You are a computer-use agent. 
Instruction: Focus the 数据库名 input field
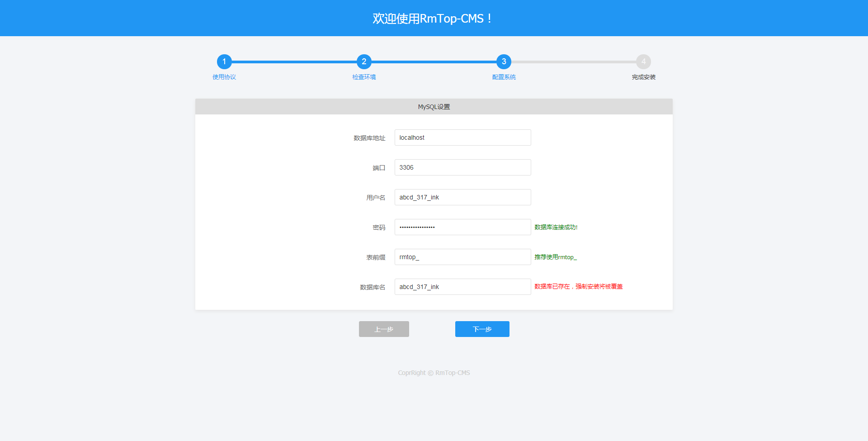(462, 287)
